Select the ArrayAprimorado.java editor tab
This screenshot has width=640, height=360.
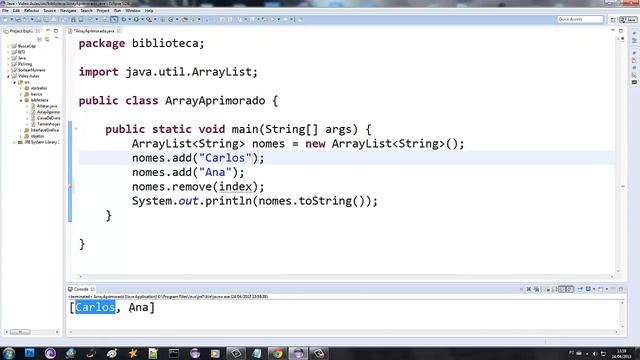[x=94, y=31]
